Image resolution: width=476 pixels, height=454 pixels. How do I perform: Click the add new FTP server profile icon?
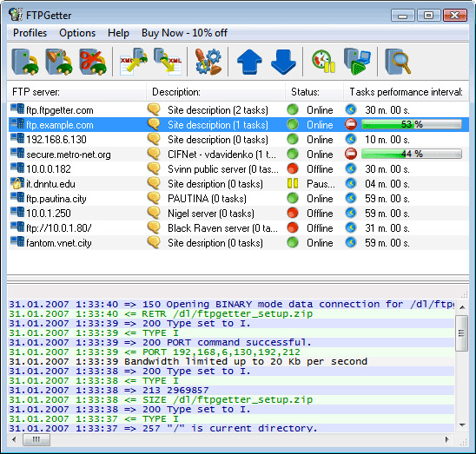click(x=25, y=62)
